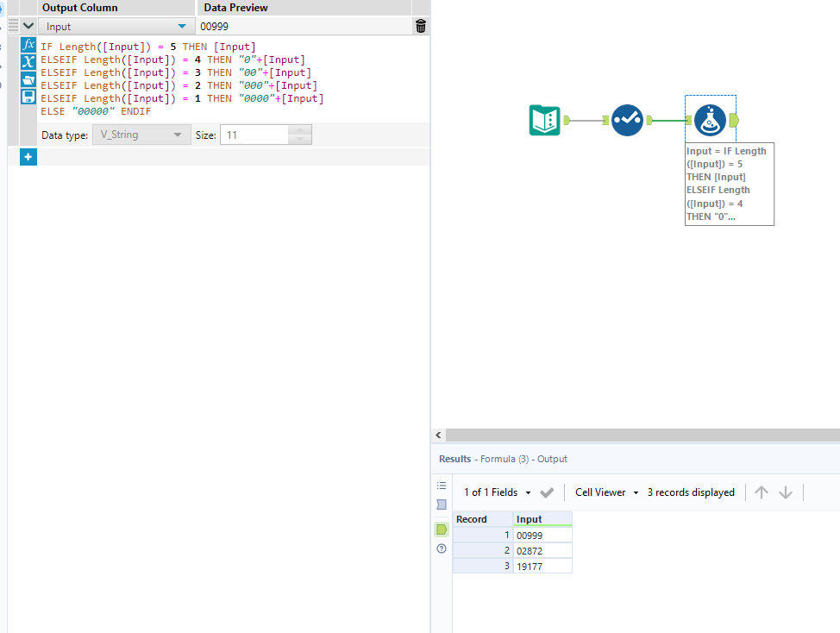The height and width of the screenshot is (633, 840).
Task: Select the Formula tool on the canvas
Action: [x=711, y=120]
